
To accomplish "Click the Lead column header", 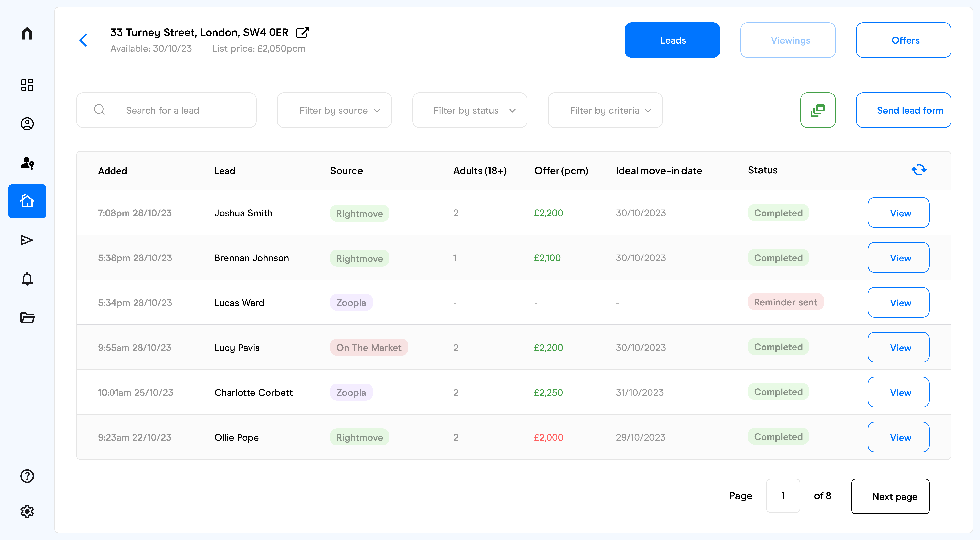I will click(225, 171).
